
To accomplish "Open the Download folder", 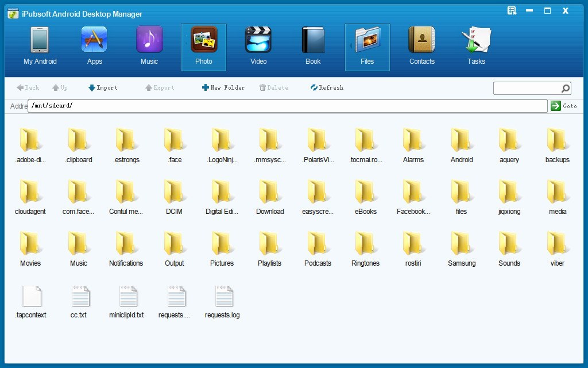I will click(269, 195).
